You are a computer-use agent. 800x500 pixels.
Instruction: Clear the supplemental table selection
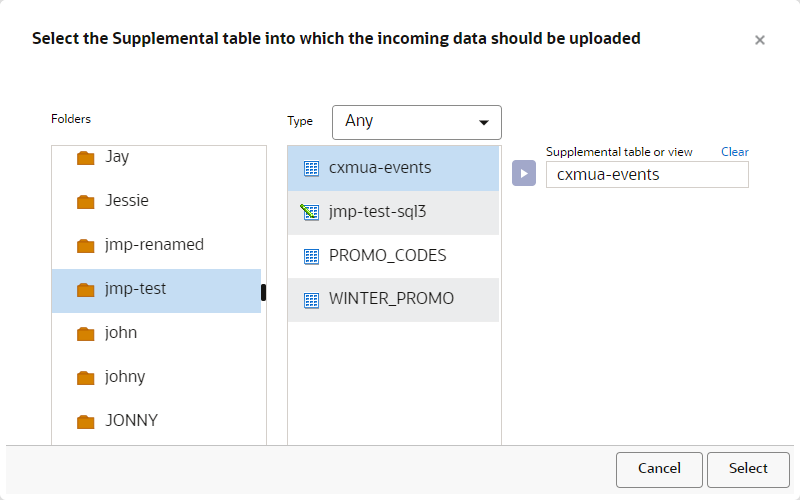coord(734,152)
